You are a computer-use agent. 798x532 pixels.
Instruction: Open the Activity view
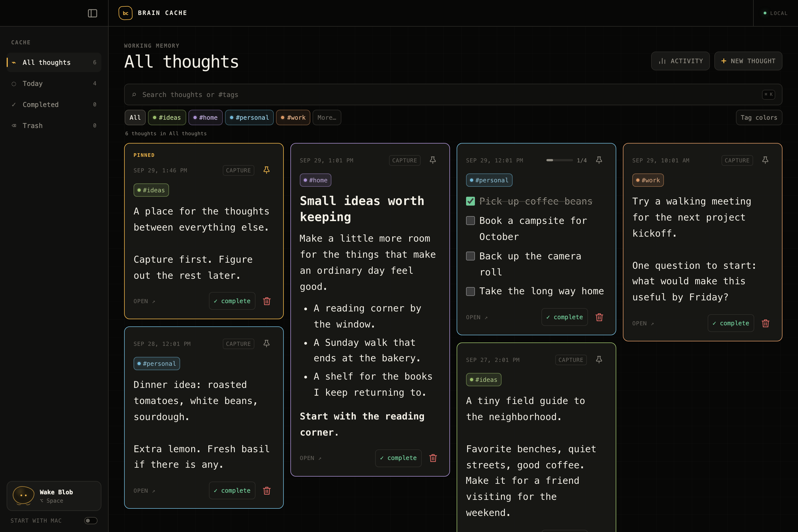680,61
